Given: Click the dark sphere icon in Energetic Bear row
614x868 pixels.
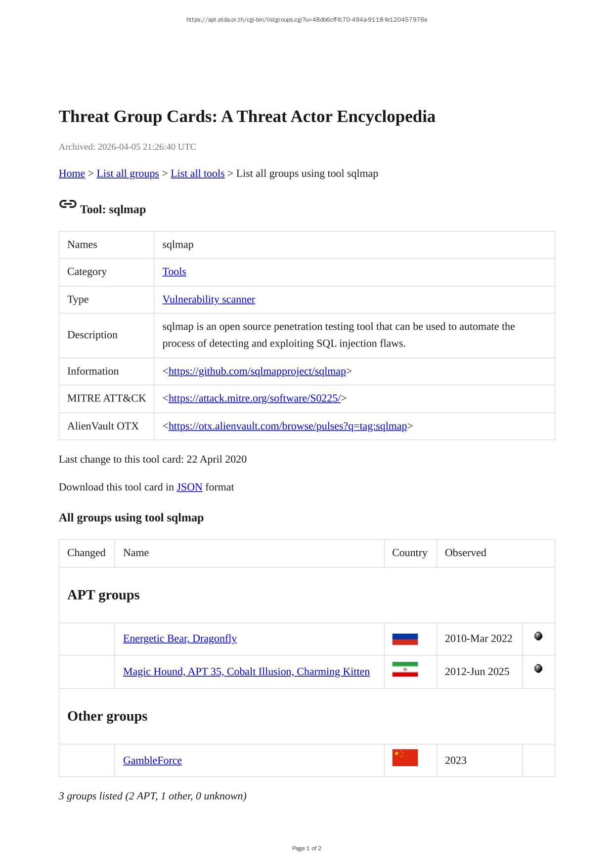Looking at the screenshot, I should [x=538, y=636].
